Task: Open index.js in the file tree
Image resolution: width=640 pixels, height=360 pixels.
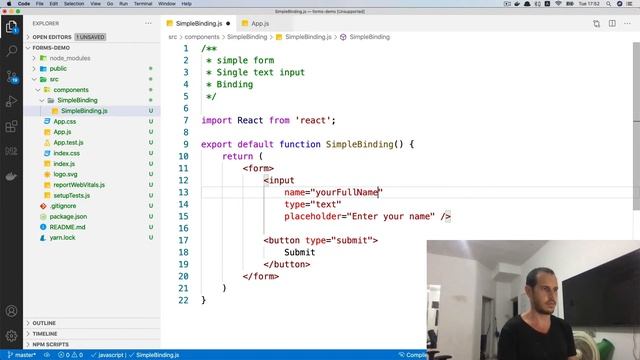Action: pos(64,164)
